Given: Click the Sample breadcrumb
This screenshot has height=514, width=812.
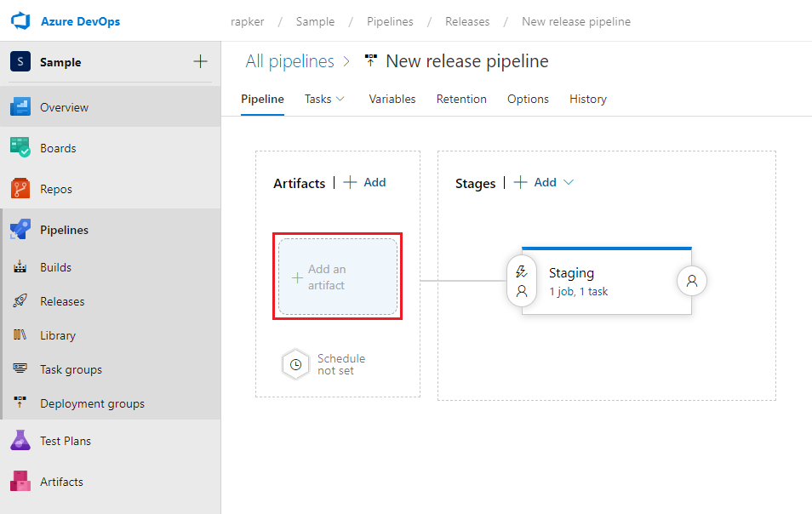Looking at the screenshot, I should point(316,22).
